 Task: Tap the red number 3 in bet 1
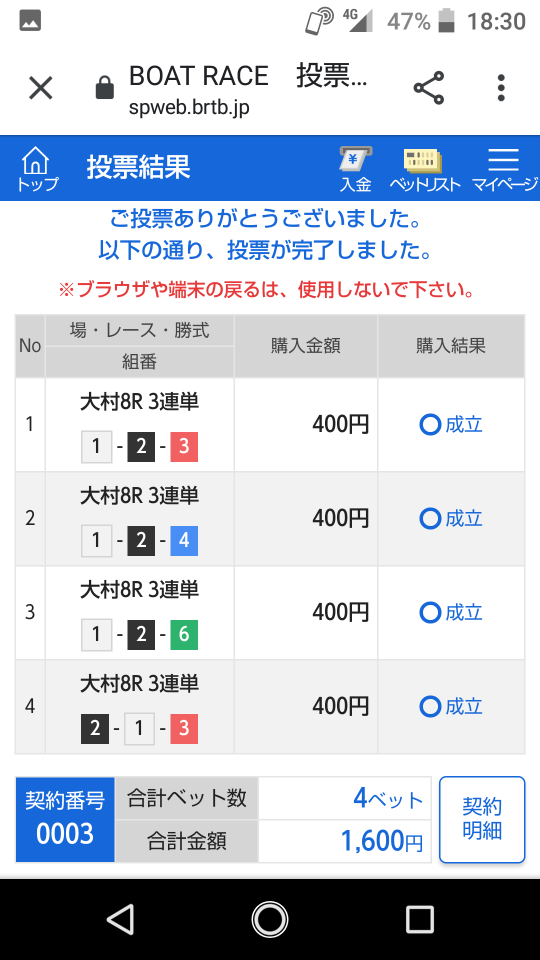[x=184, y=448]
